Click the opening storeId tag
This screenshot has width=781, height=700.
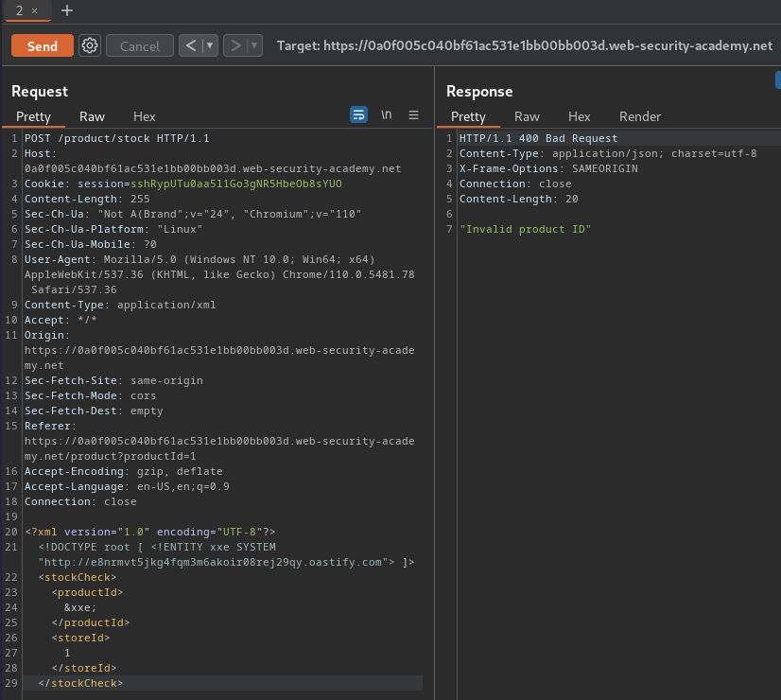pyautogui.click(x=80, y=639)
